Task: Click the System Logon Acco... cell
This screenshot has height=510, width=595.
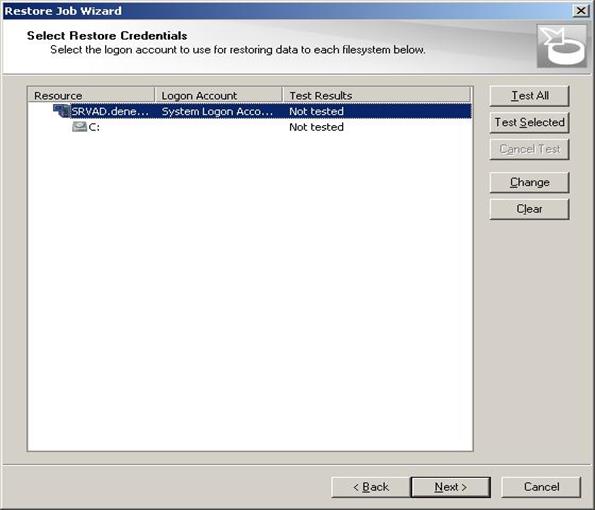Action: (x=217, y=112)
